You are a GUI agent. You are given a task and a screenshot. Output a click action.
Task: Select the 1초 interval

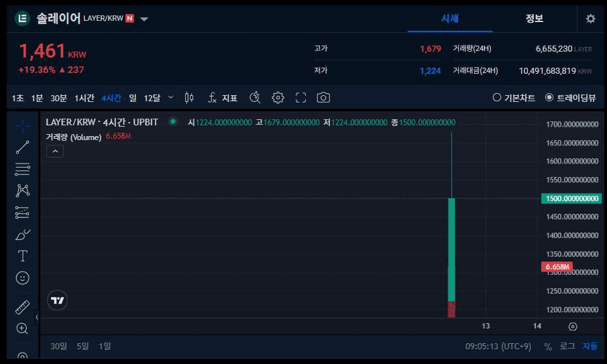pos(18,99)
